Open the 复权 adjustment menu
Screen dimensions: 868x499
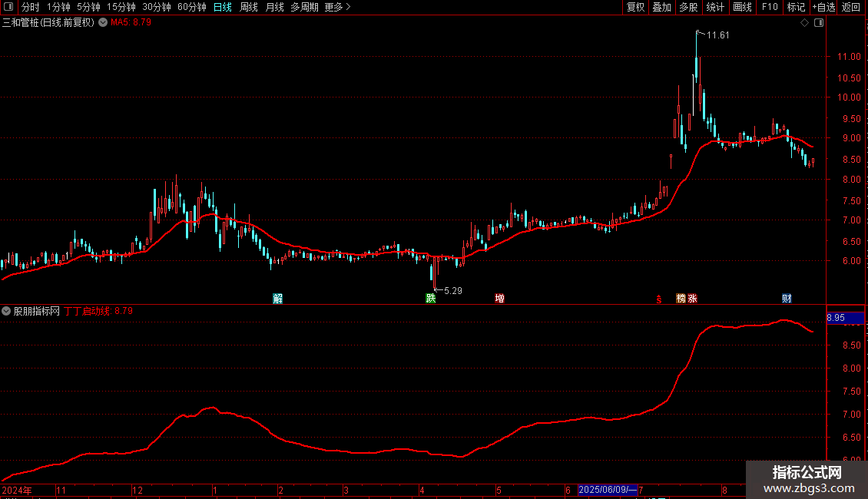click(x=635, y=7)
